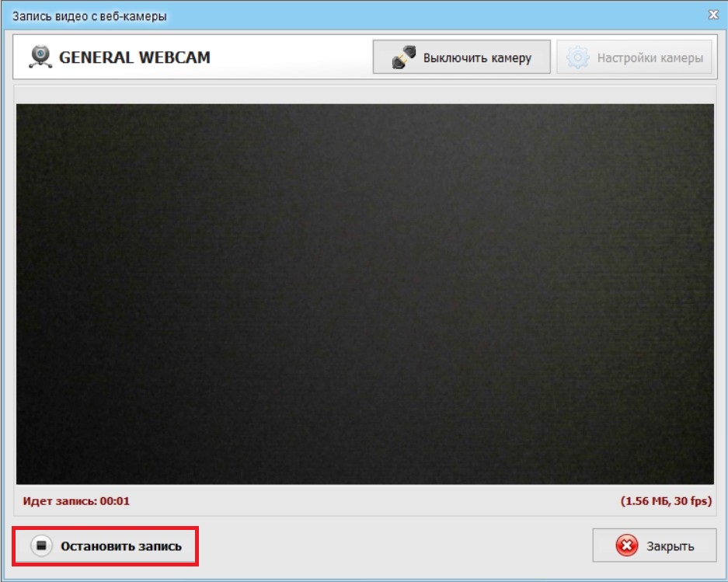Click the 'Идет запись: 00:01' status text
728x582 pixels.
[76, 501]
